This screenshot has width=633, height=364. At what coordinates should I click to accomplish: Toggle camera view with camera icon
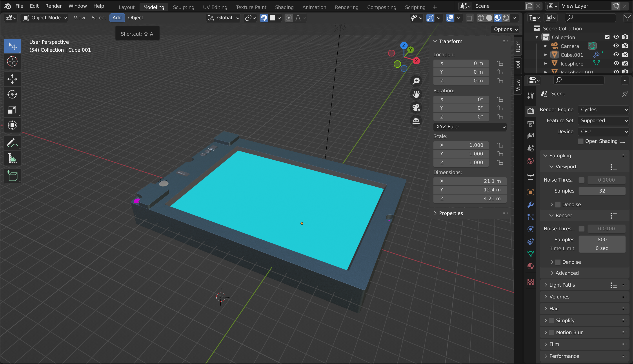pos(416,107)
